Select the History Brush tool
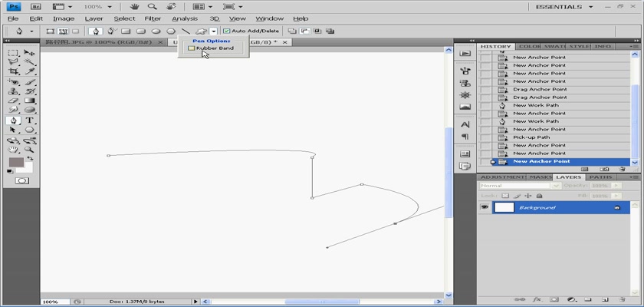 29,91
